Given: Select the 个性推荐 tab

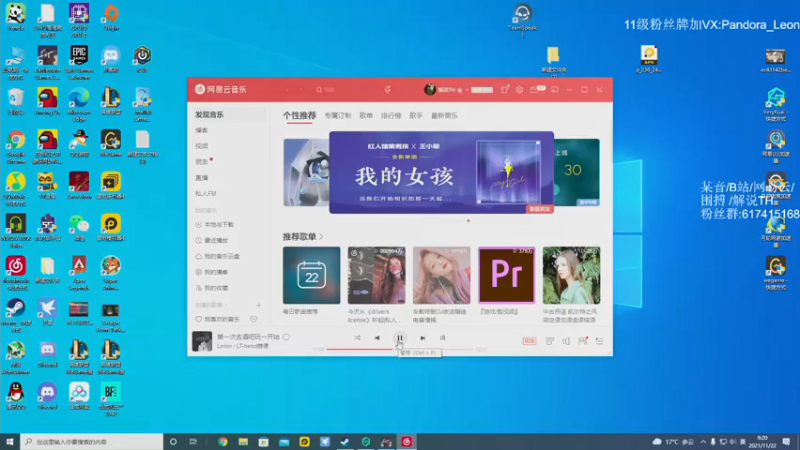Looking at the screenshot, I should tap(299, 115).
